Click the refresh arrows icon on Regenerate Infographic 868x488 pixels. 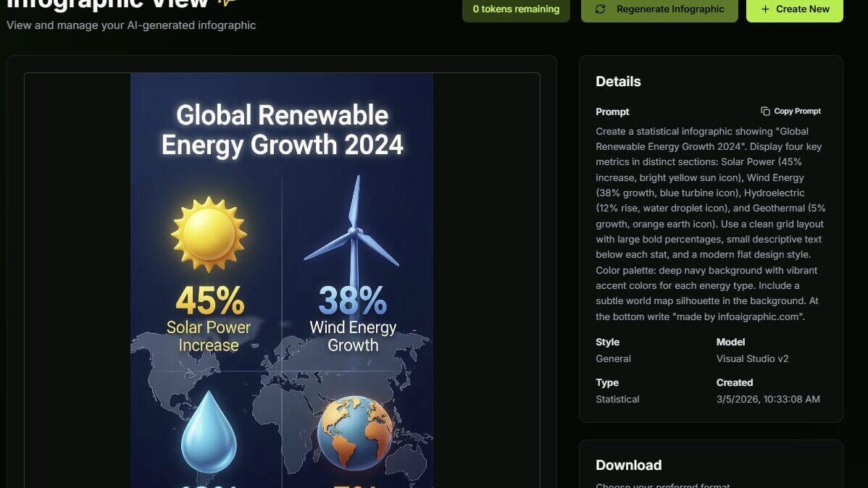point(600,9)
